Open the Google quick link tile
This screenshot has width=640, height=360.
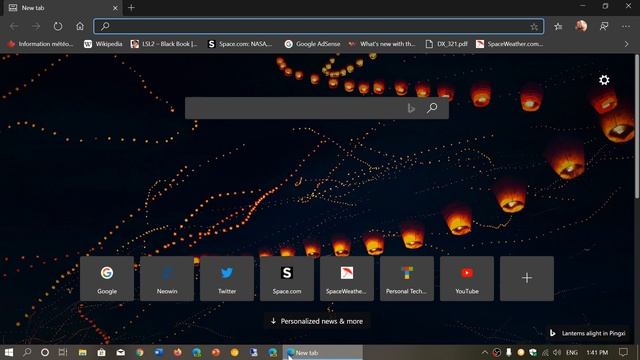tap(107, 278)
